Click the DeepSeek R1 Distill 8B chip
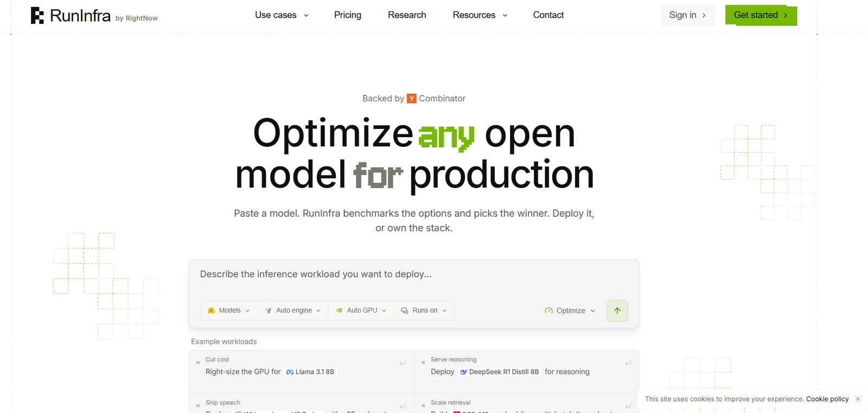868x413 pixels. coord(500,372)
